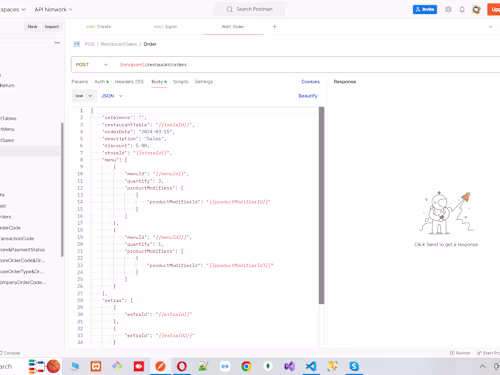Click the "storeId" line in editor
The width and height of the screenshot is (500, 375).
click(136, 153)
